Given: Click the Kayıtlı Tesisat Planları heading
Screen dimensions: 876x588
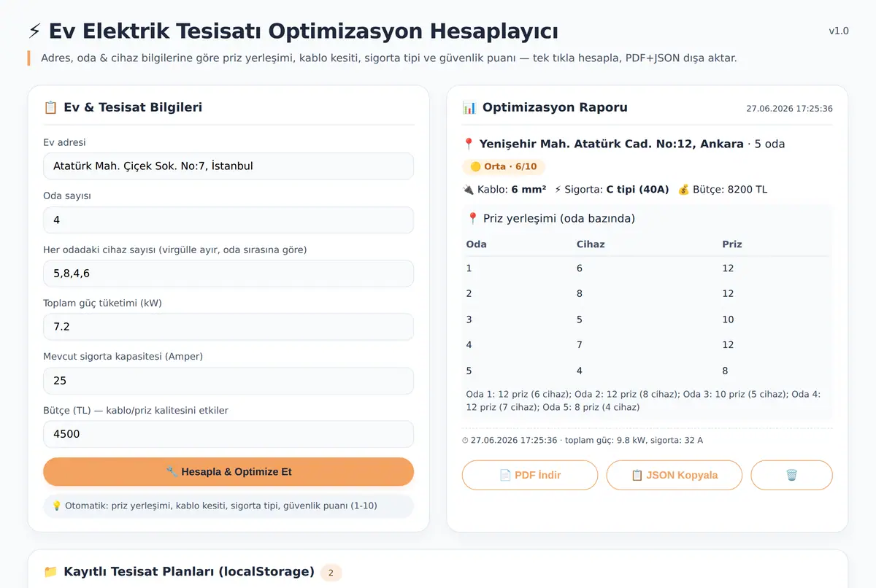Looking at the screenshot, I should click(189, 571).
